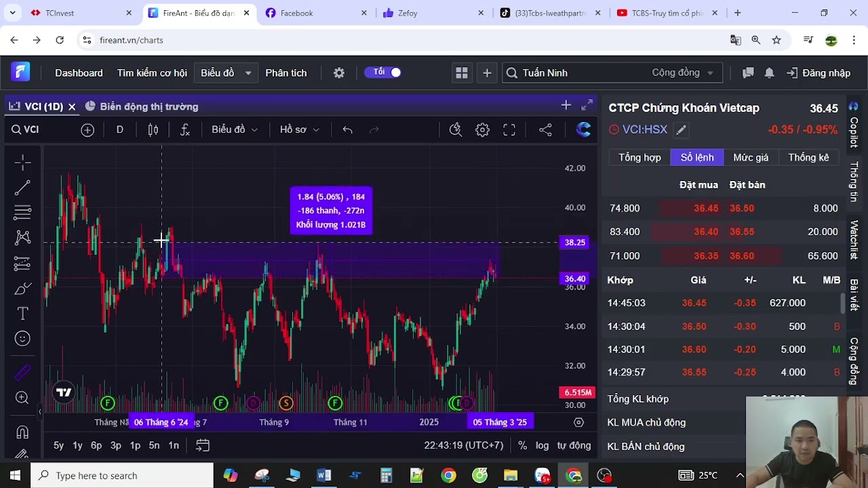Open the emoji icons tool

22,338
